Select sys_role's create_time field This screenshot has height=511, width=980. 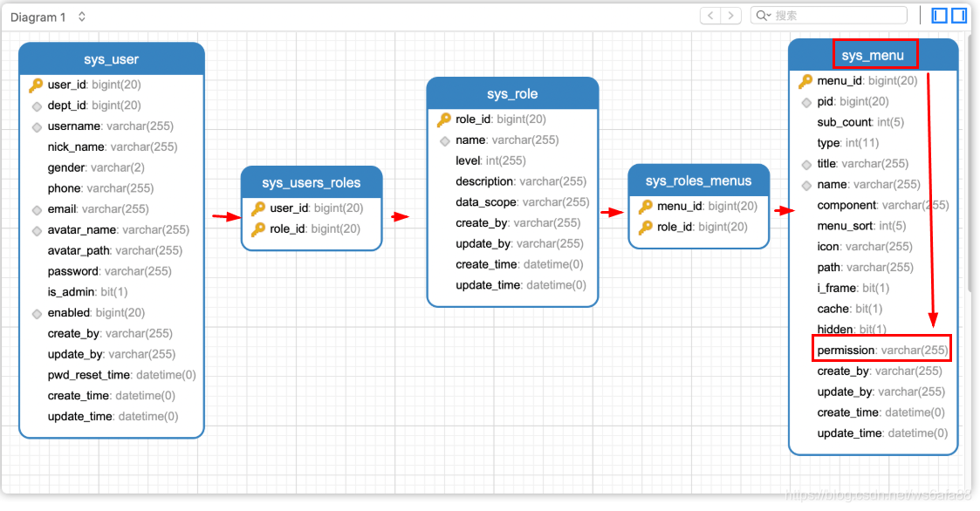pos(519,264)
